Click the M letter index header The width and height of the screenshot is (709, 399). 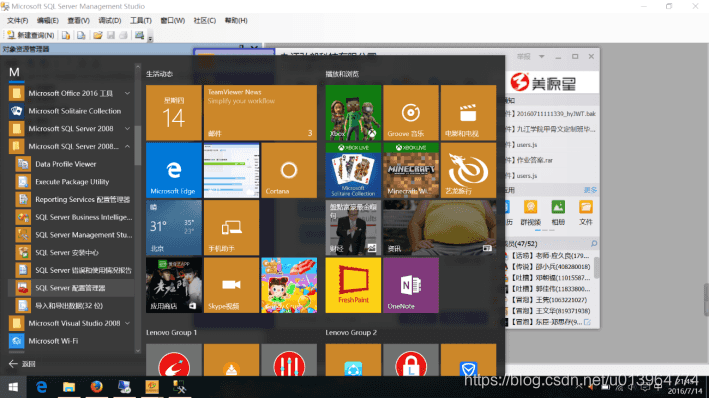[14, 72]
